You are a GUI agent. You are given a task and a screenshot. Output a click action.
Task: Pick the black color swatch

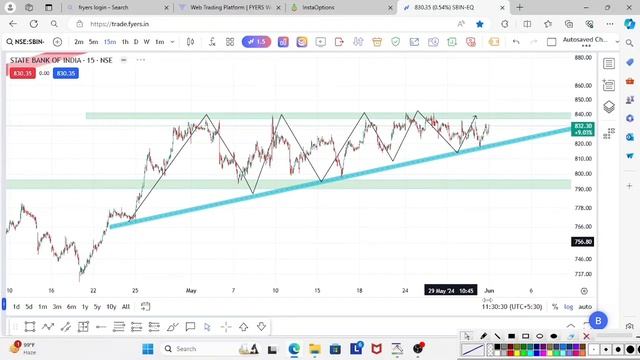[x=497, y=347]
